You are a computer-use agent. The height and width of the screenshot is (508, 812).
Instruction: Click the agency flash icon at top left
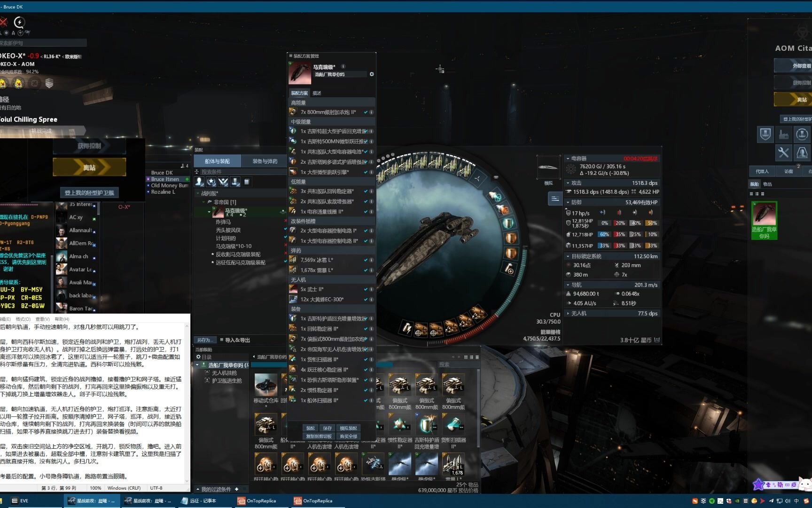pos(19,22)
